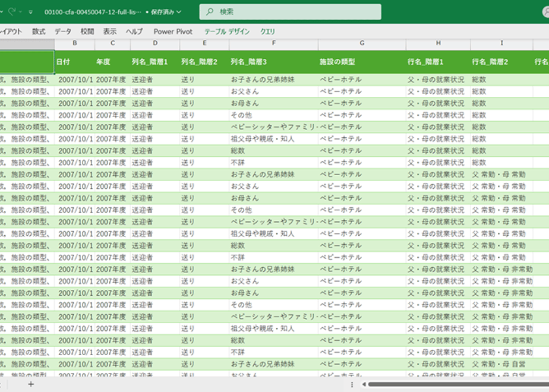Image resolution: width=549 pixels, height=392 pixels.
Task: Select the 父 常勤・母 自営 cell
Action: coord(501,364)
